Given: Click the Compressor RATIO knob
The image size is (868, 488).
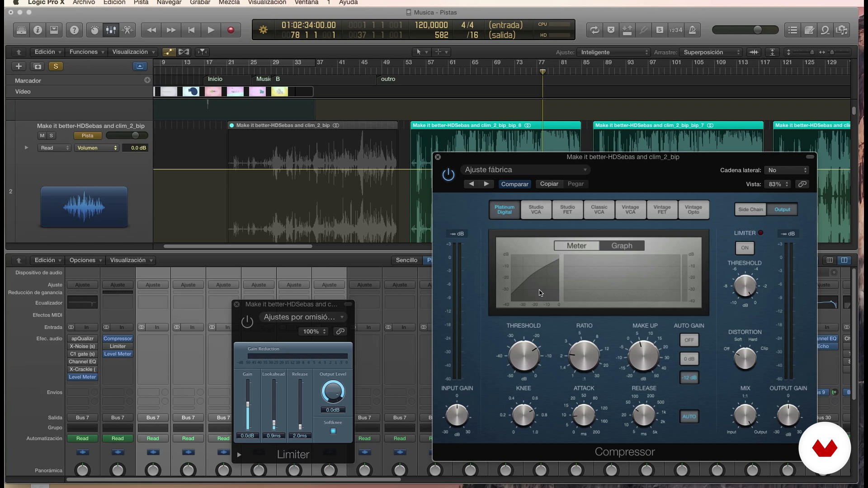Looking at the screenshot, I should [584, 355].
